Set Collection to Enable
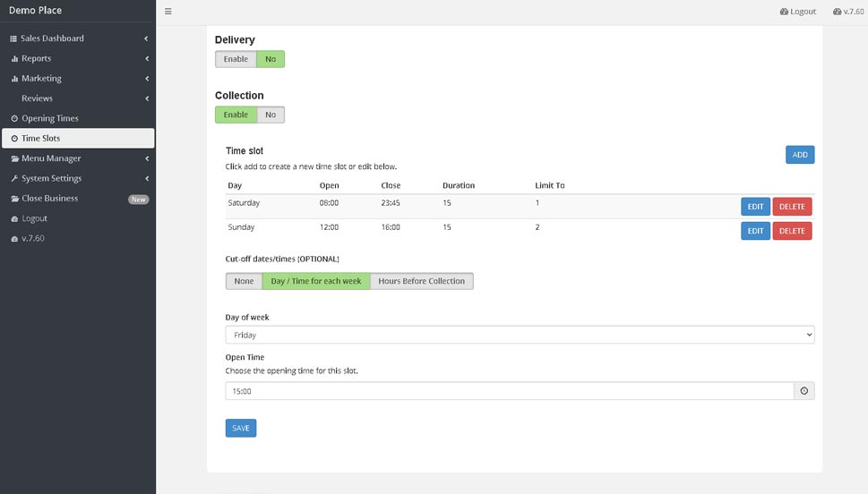 [236, 115]
